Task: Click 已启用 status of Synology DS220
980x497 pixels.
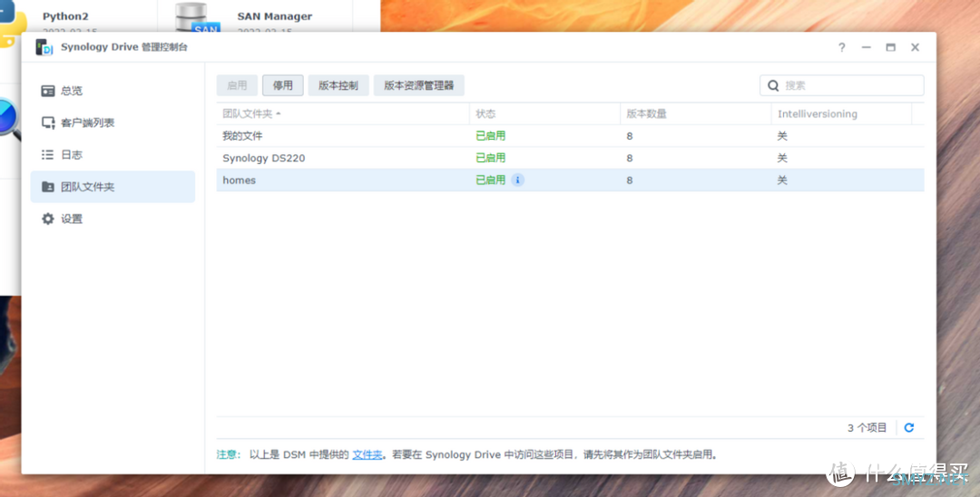Action: point(491,158)
